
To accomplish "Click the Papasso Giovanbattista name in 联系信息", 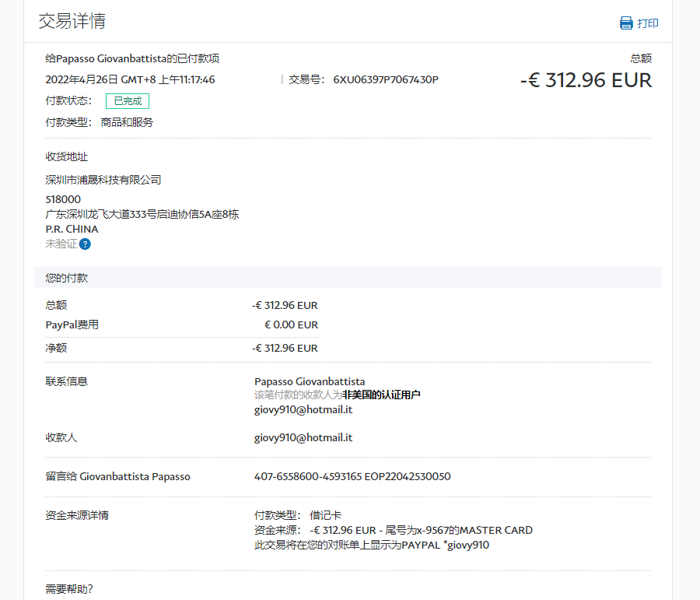I will [x=310, y=381].
